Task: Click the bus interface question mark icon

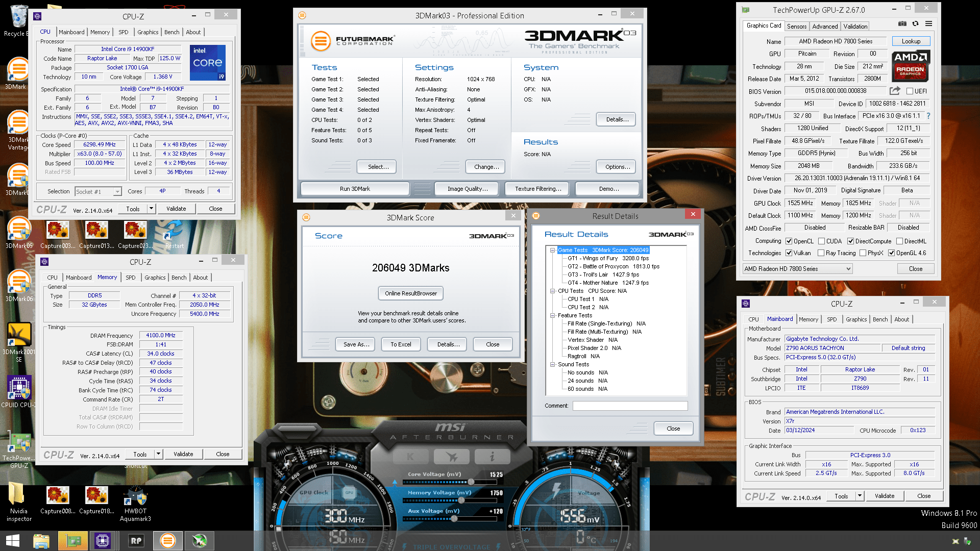Action: 928,116
